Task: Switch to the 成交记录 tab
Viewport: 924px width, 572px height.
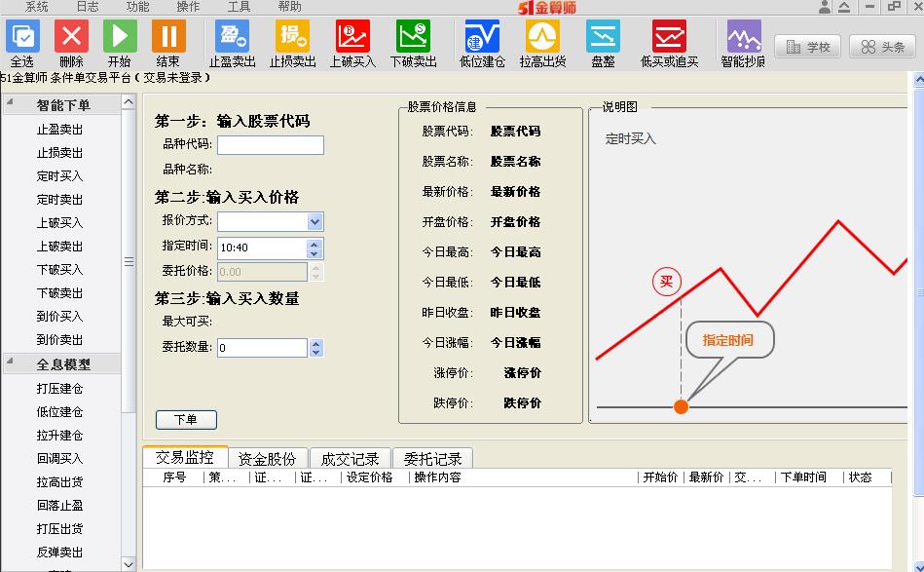Action: [x=350, y=458]
